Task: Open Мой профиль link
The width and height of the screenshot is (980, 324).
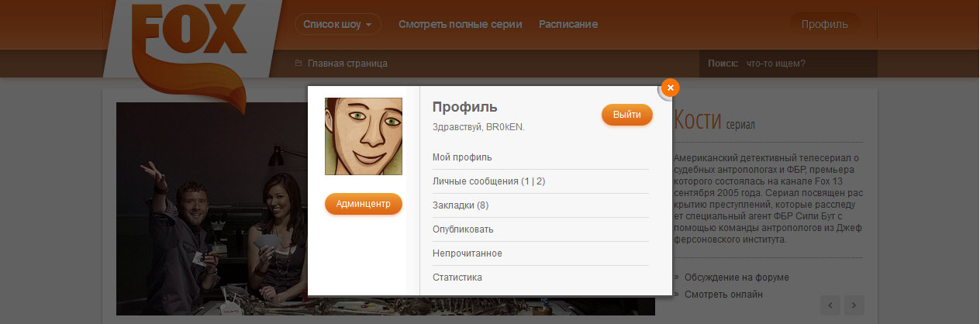Action: (462, 157)
